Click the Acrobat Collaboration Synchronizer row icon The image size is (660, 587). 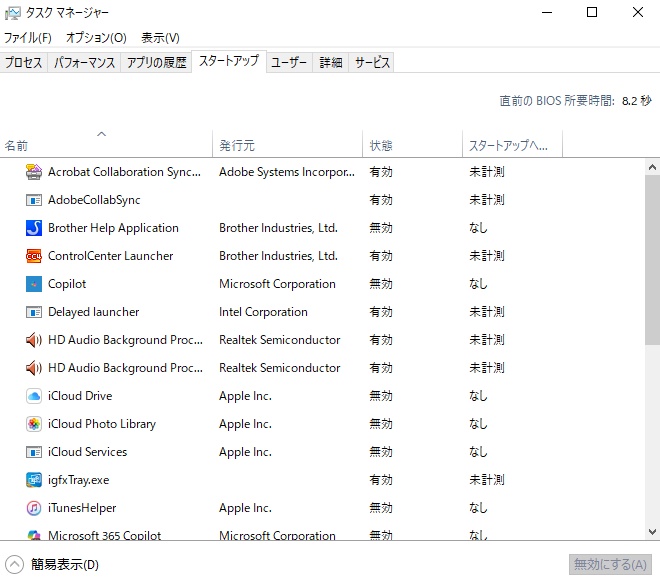point(34,172)
